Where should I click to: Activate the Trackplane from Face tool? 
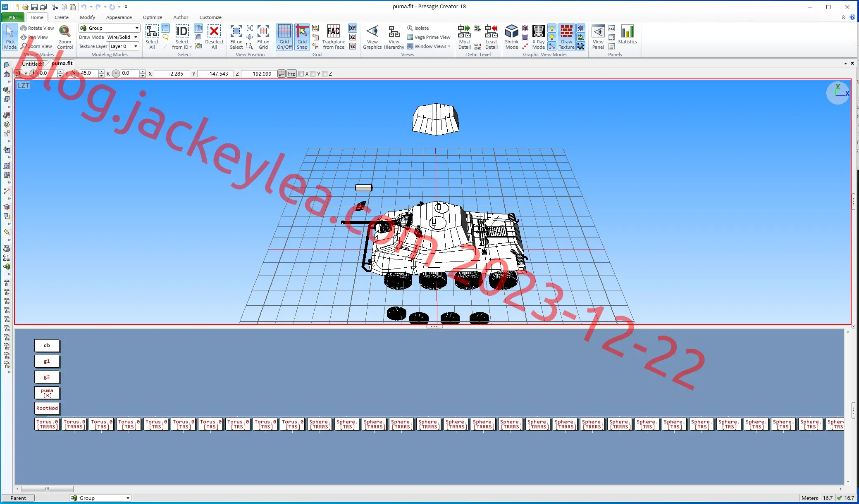(x=334, y=37)
